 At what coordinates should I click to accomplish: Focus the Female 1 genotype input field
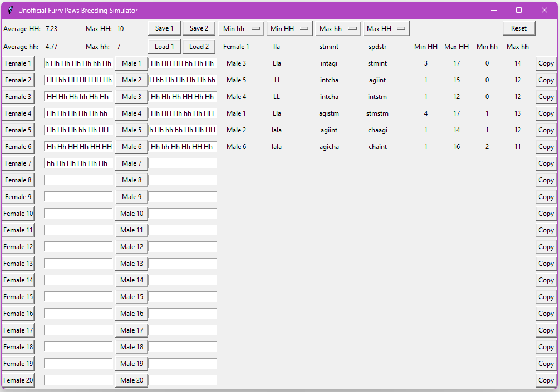pos(78,63)
